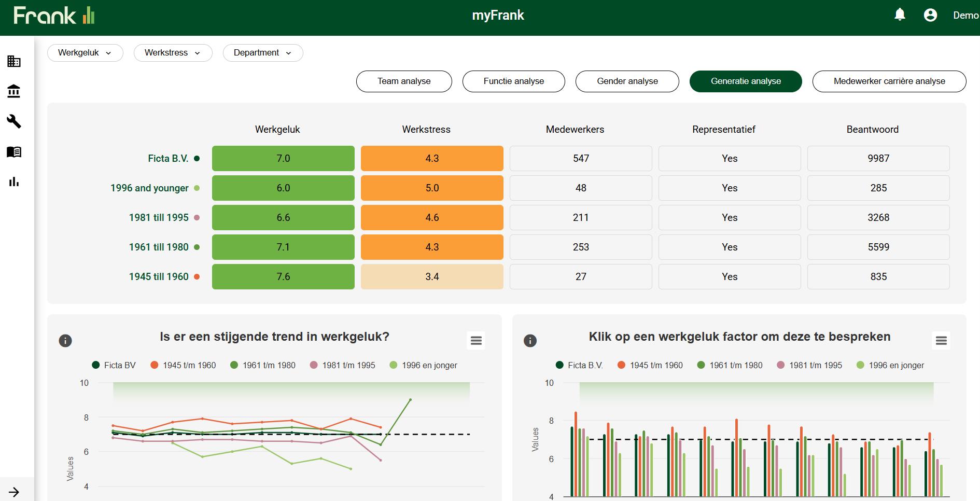Select the institution bank icon in sidebar
This screenshot has width=980, height=501.
tap(14, 91)
